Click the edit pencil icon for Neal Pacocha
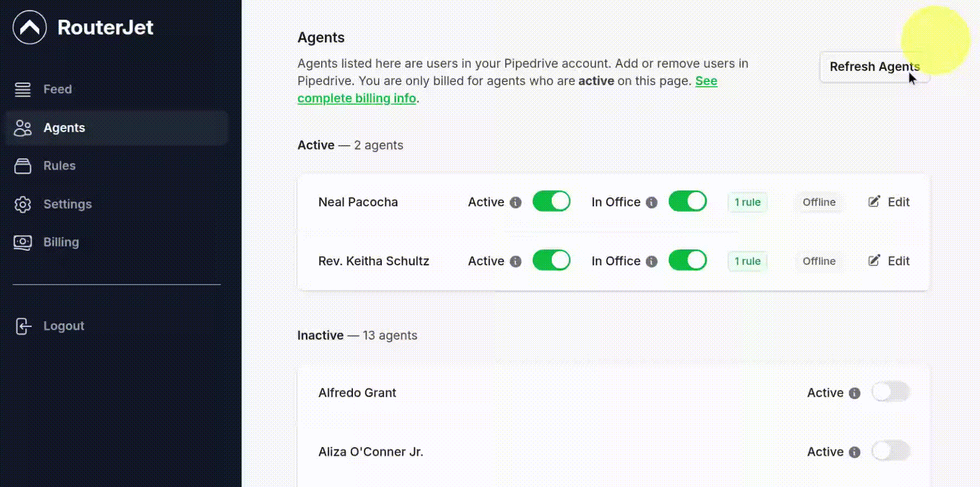 coord(874,201)
